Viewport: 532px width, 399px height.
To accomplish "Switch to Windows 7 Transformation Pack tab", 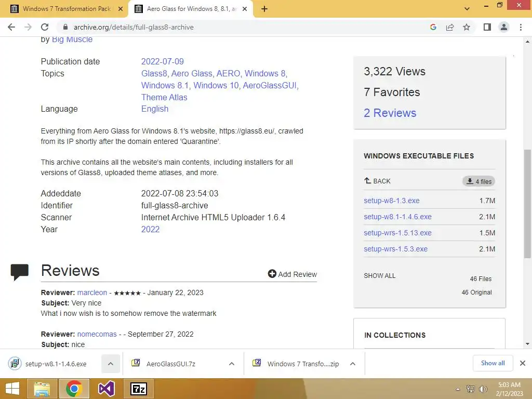I will 66,9.
